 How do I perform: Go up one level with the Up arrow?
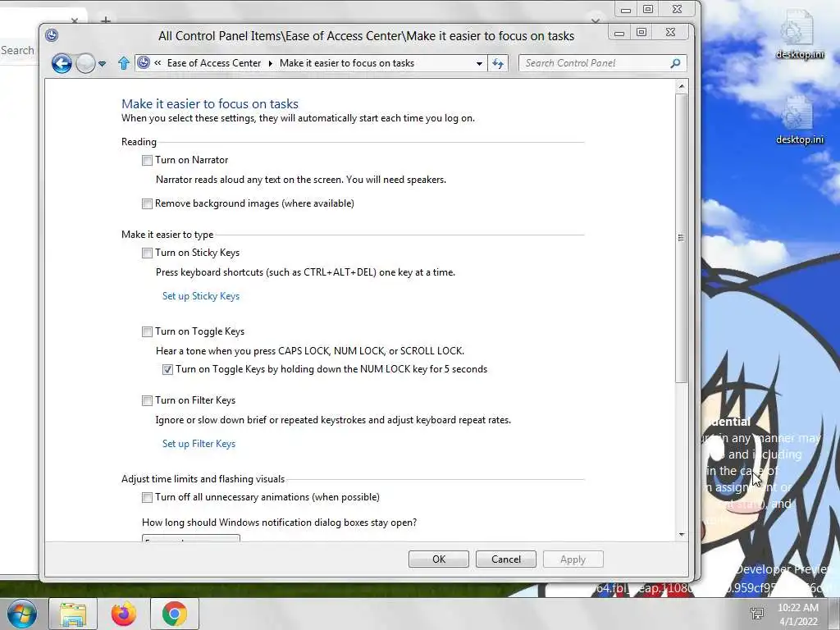[124, 63]
